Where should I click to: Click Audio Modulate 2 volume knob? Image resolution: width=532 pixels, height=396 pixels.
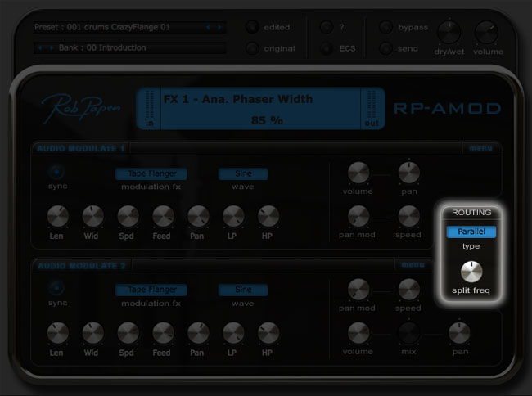pos(358,333)
